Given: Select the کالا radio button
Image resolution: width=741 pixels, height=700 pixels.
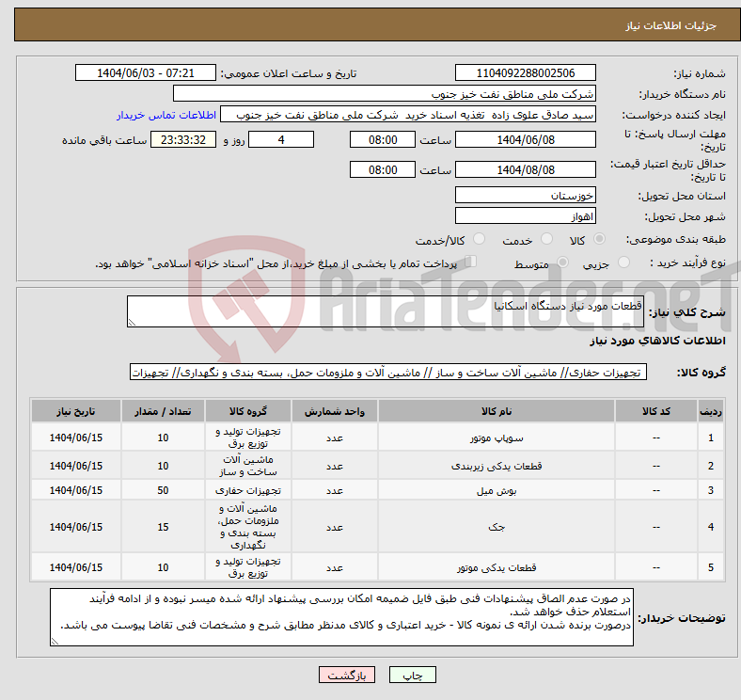Looking at the screenshot, I should pos(599,239).
